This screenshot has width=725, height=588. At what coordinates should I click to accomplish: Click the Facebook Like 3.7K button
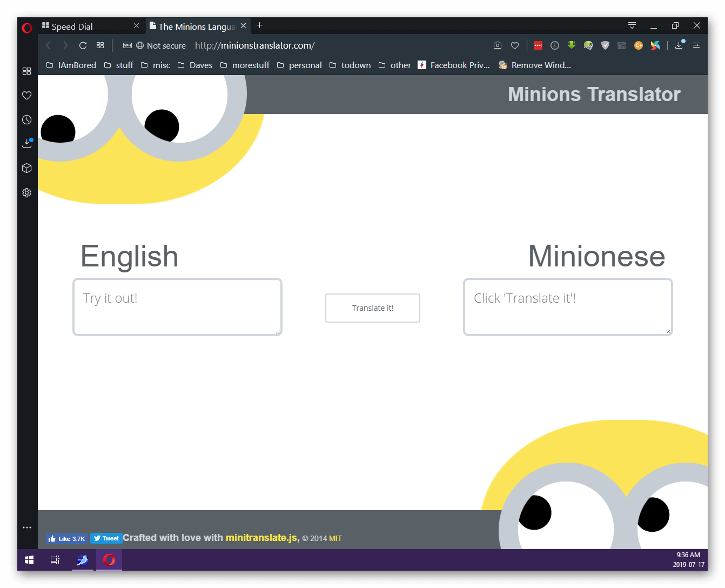coord(66,539)
